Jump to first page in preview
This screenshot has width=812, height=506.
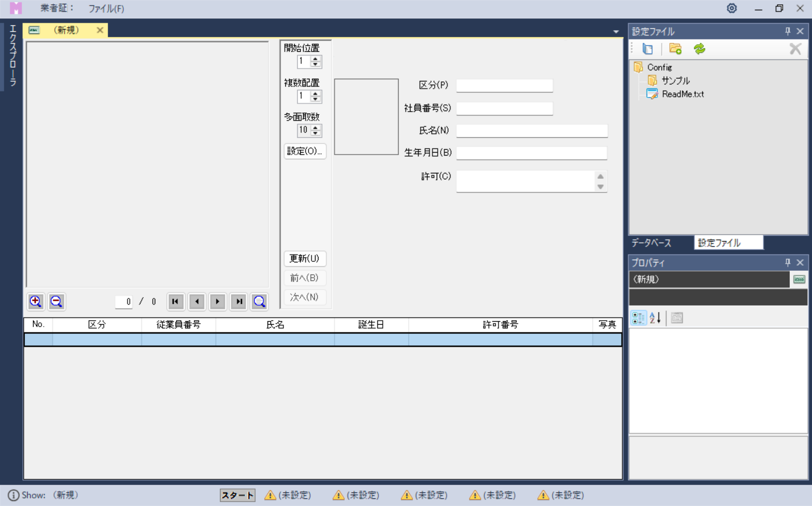[x=176, y=301]
